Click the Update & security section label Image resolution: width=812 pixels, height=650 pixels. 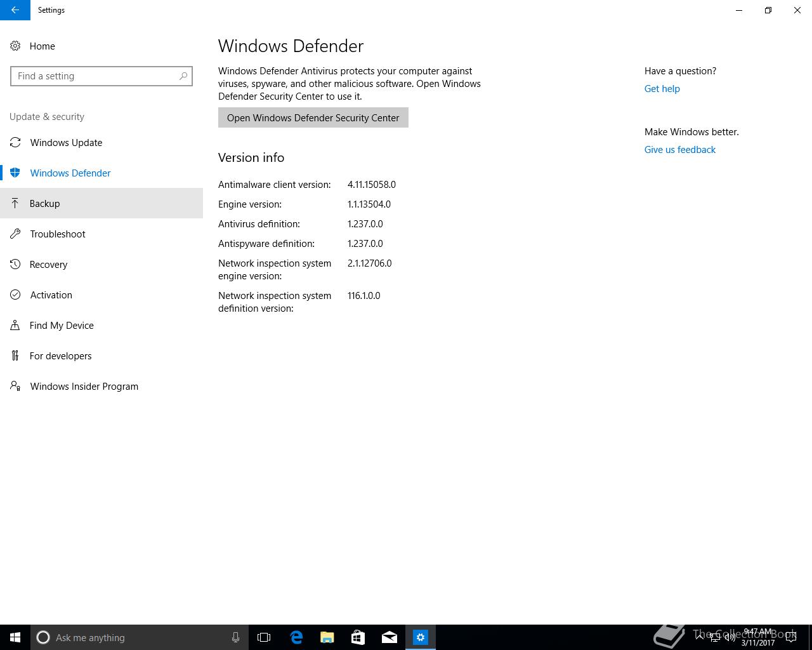(x=47, y=117)
